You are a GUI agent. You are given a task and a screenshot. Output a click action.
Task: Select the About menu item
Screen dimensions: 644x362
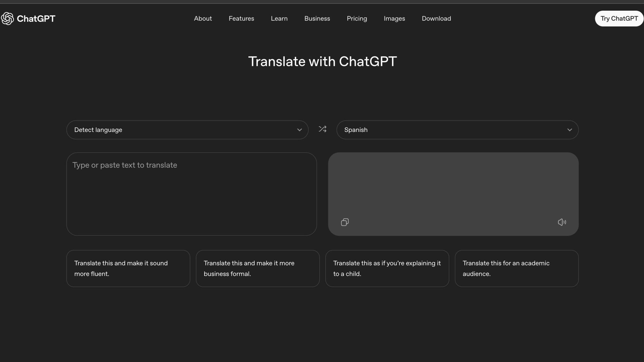click(203, 18)
